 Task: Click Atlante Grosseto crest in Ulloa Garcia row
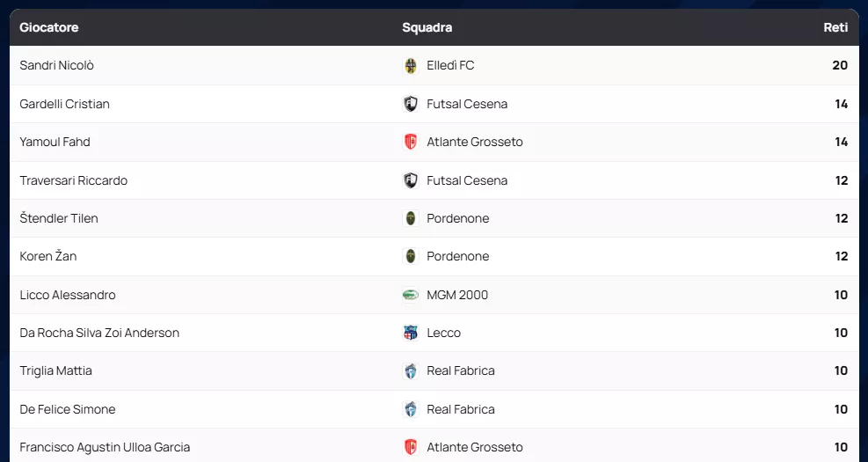[410, 447]
